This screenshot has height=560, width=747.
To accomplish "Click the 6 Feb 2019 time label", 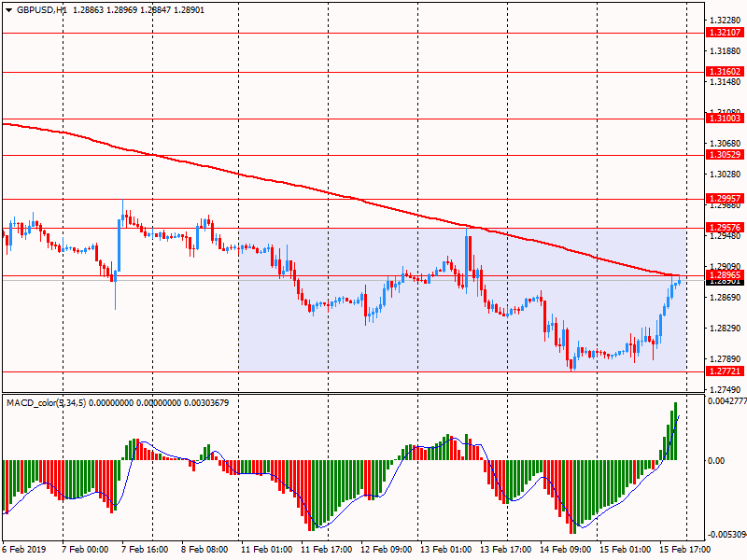I will coord(24,549).
